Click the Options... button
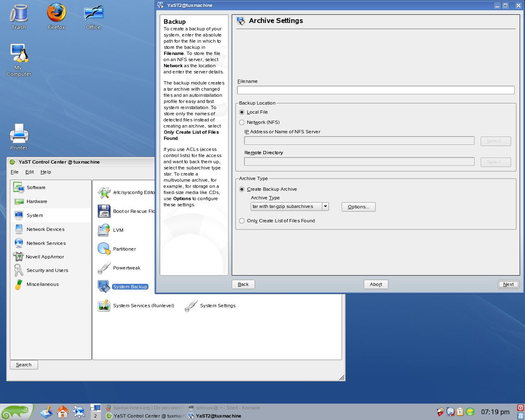The width and height of the screenshot is (525, 420). click(358, 207)
